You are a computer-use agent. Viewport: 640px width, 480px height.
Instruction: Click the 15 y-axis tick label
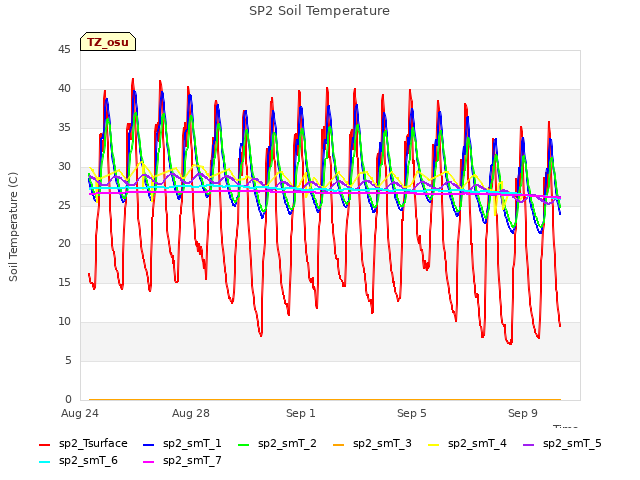pyautogui.click(x=64, y=282)
